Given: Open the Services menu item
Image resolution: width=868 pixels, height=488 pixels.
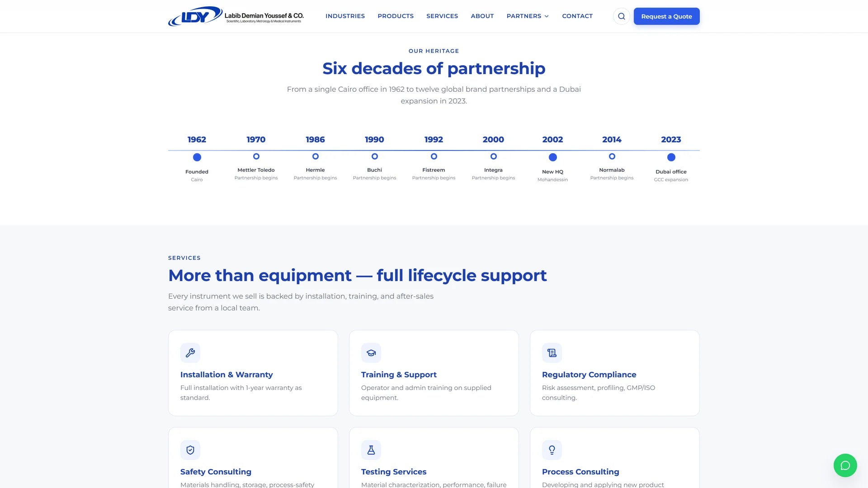Looking at the screenshot, I should pos(442,16).
